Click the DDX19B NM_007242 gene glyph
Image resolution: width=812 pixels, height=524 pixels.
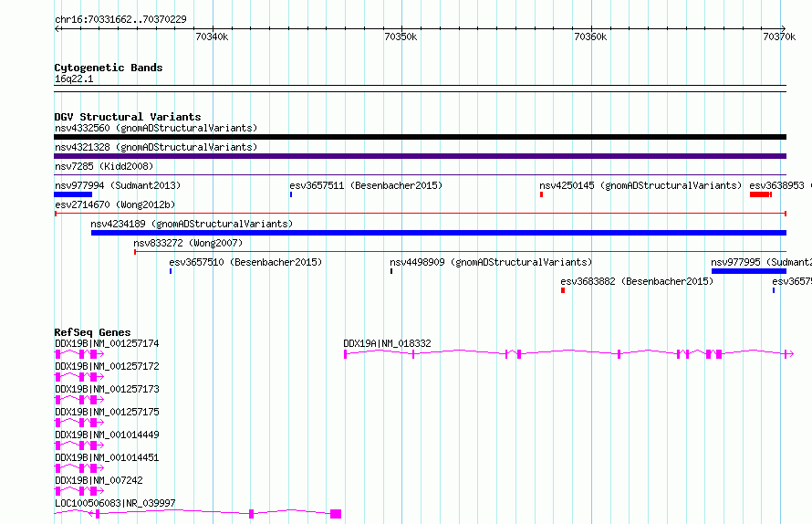coord(79,491)
